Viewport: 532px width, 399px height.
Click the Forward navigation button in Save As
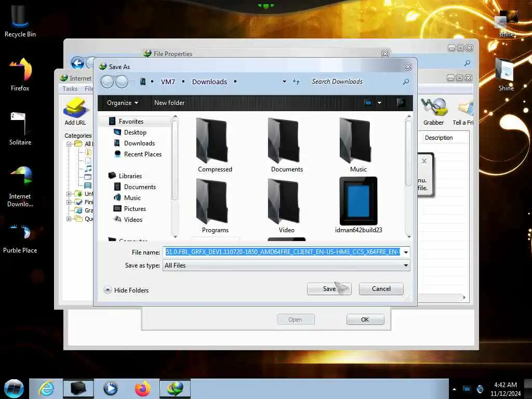pos(122,82)
